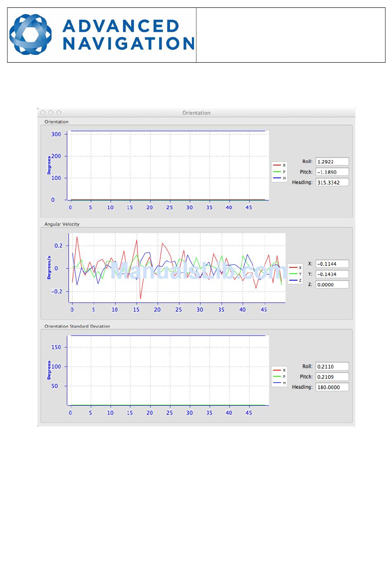Click blue Z legend marker in Angular Velocity chart

pos(293,281)
